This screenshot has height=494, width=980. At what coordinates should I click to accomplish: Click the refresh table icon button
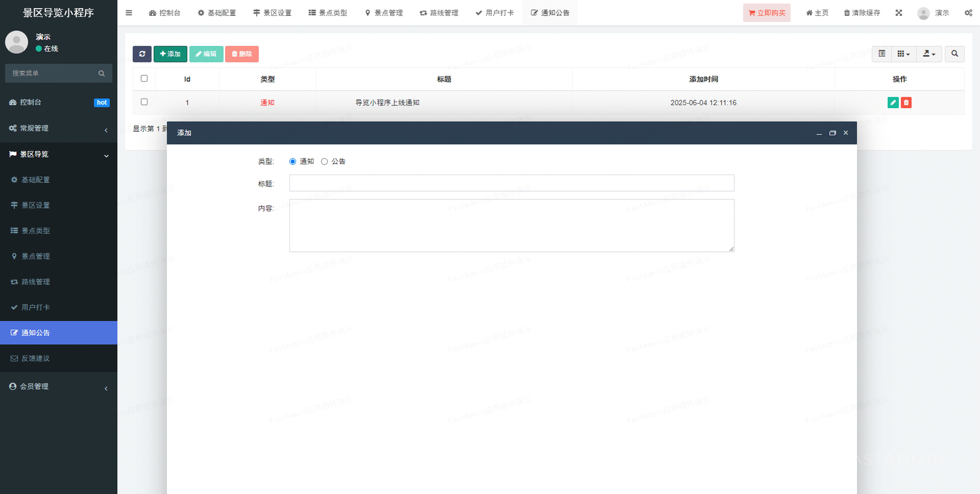(x=142, y=54)
